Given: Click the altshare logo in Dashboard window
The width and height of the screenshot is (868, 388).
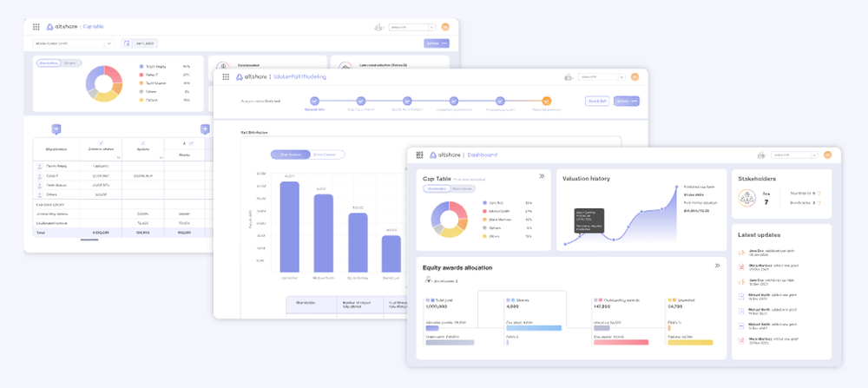Looking at the screenshot, I should 445,155.
